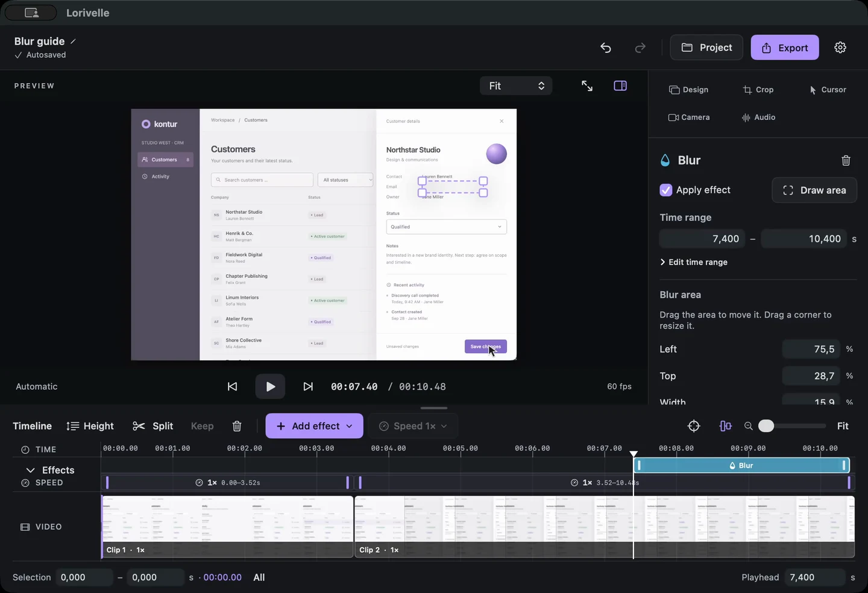Skip to the previous frame
Screen dimensions: 868x593
point(233,387)
